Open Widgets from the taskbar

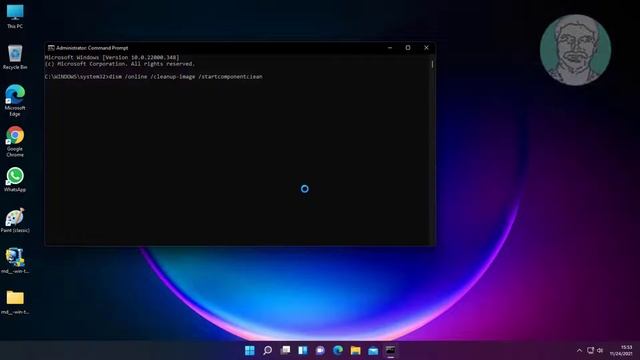(302, 350)
